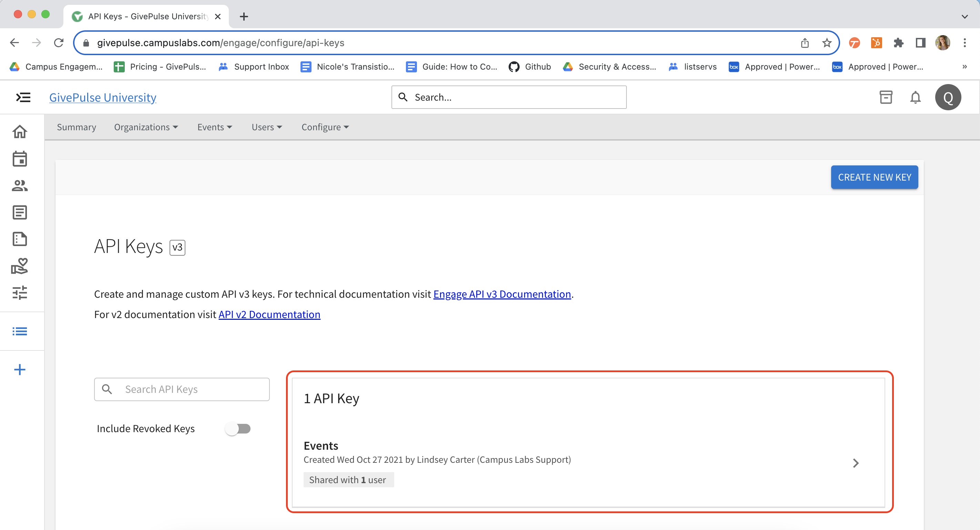
Task: Reload the page
Action: click(x=59, y=43)
